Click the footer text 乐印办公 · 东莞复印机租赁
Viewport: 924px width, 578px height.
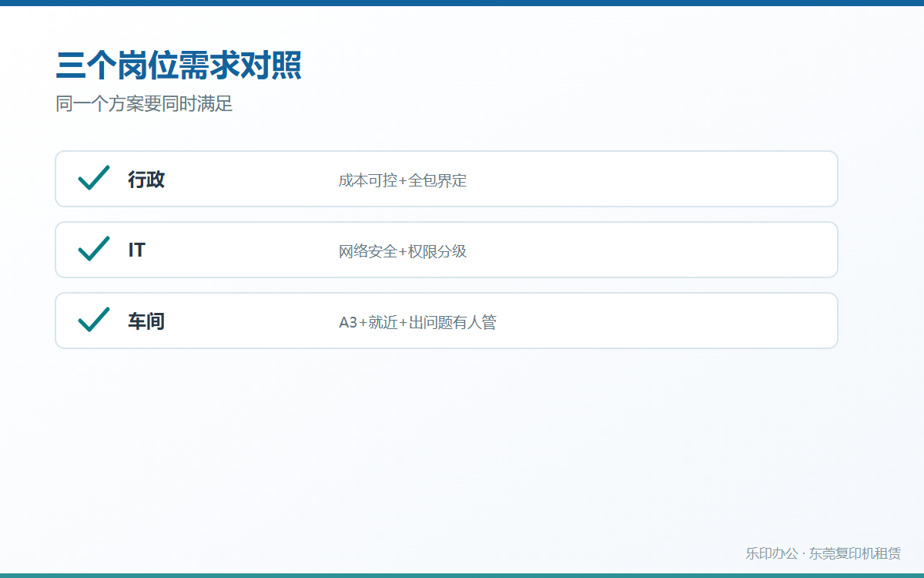tap(823, 553)
